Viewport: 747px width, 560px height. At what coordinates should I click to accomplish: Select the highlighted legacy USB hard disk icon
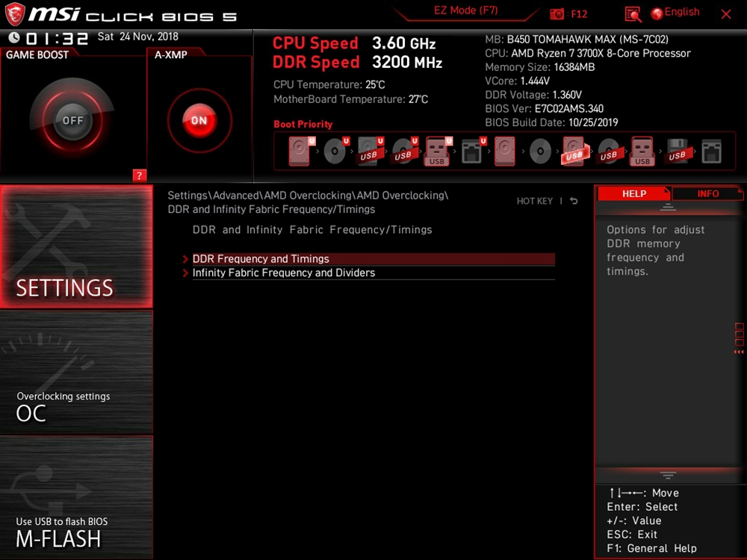click(x=574, y=151)
